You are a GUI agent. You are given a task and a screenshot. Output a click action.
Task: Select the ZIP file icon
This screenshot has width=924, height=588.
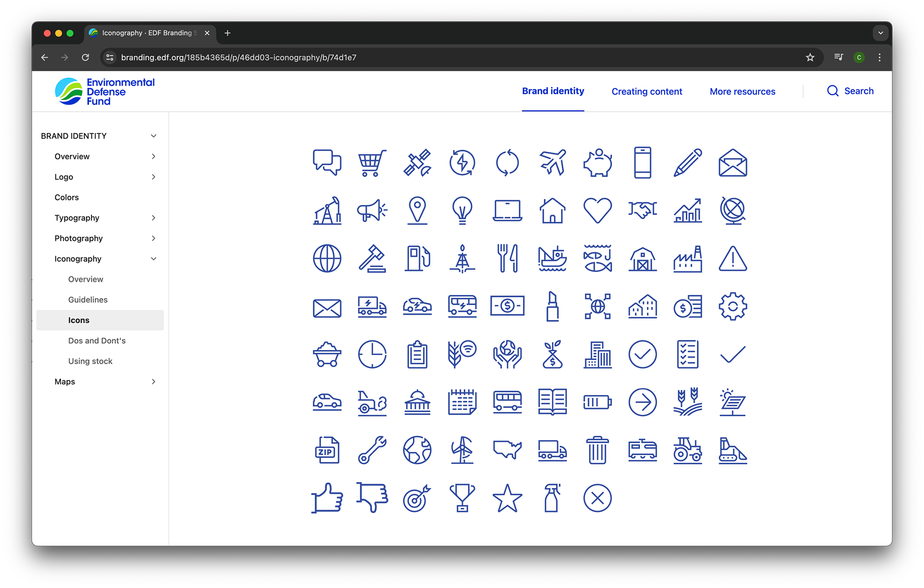click(327, 450)
